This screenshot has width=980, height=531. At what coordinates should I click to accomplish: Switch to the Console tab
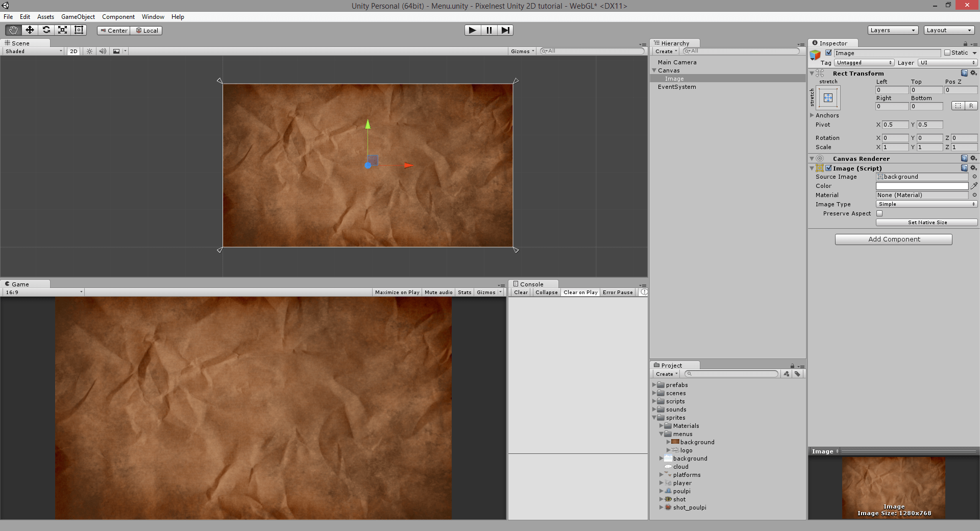[531, 284]
